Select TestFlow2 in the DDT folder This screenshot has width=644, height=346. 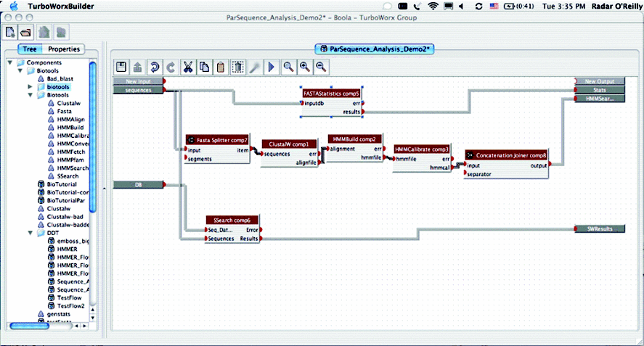[70, 305]
